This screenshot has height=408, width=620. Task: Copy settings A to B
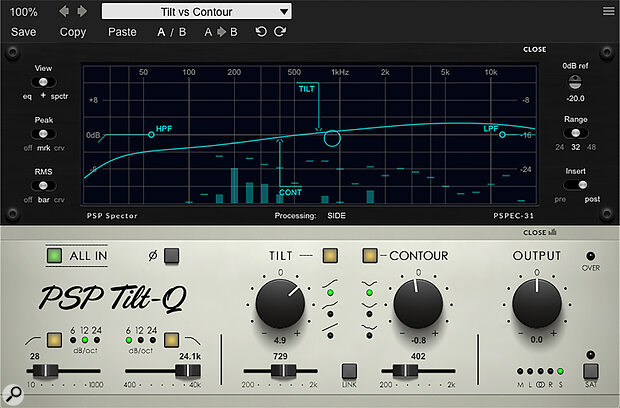(221, 32)
